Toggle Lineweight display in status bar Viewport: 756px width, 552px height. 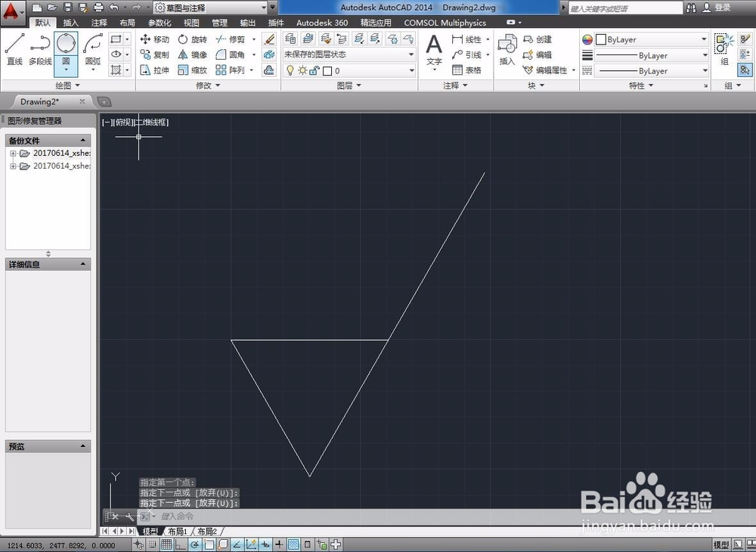279,544
